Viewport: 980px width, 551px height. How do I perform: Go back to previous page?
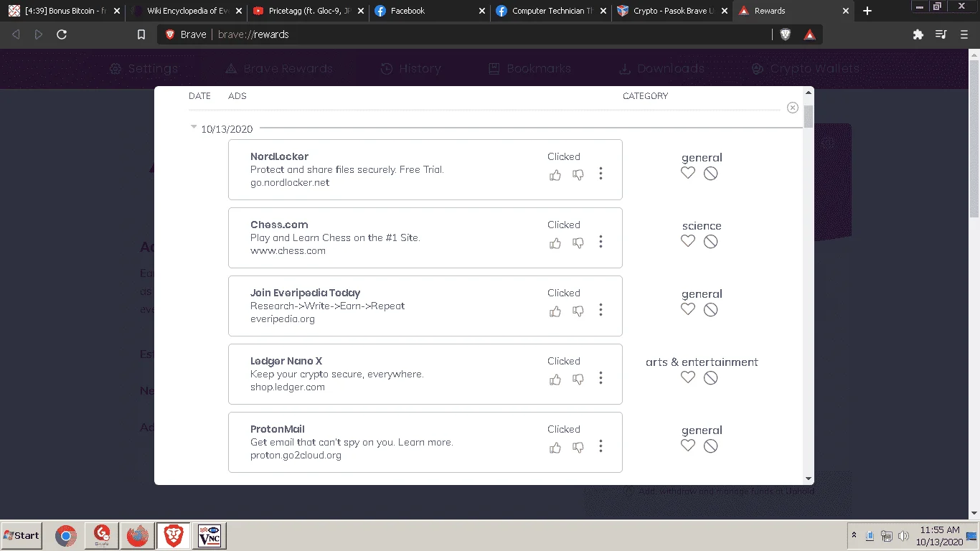[17, 34]
